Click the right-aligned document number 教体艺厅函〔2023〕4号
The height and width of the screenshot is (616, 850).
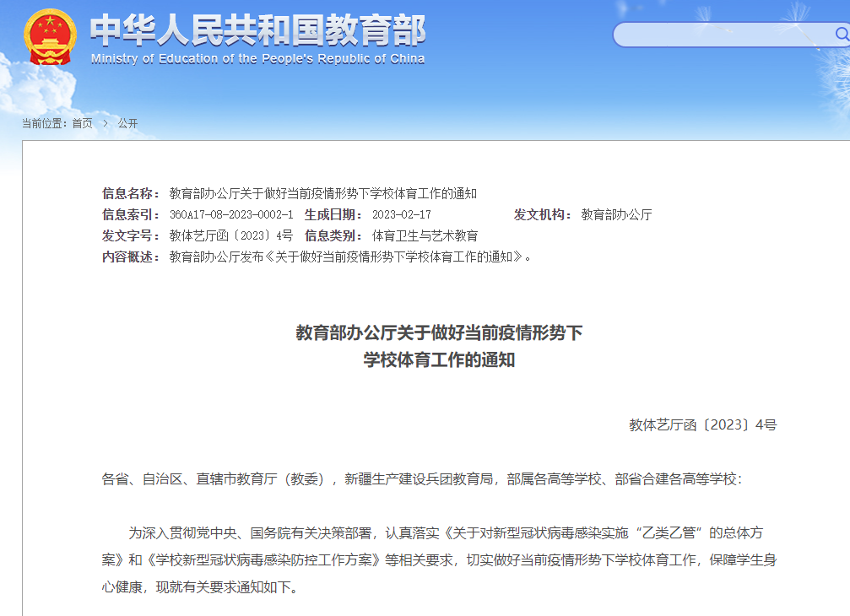pos(703,424)
